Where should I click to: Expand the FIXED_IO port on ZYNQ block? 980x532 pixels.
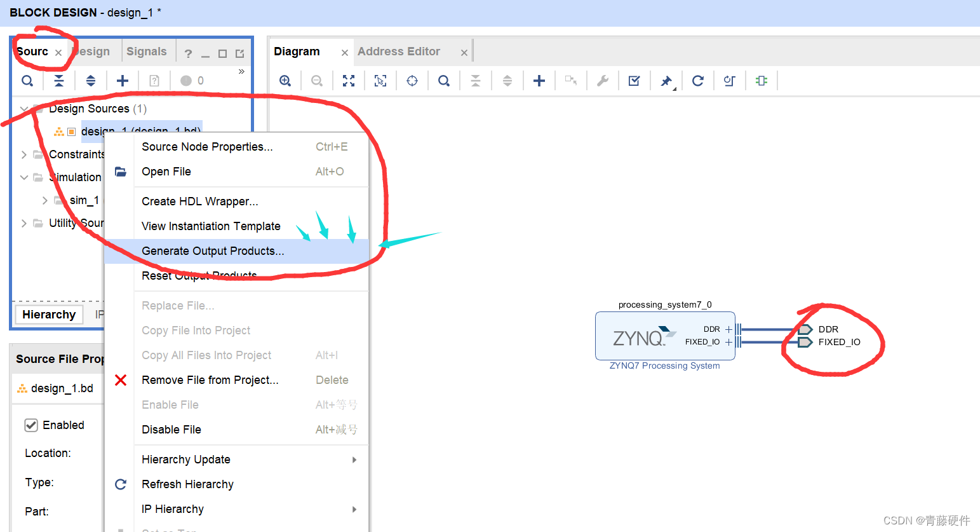(729, 342)
